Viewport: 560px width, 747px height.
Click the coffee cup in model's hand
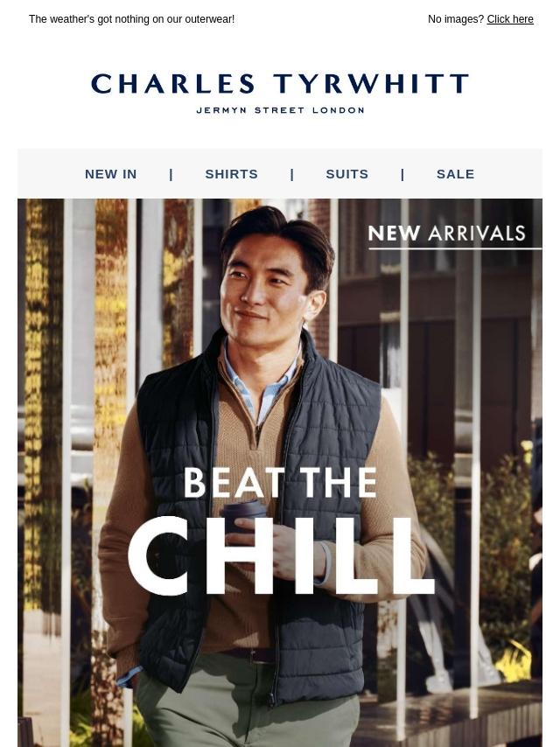pos(244,516)
